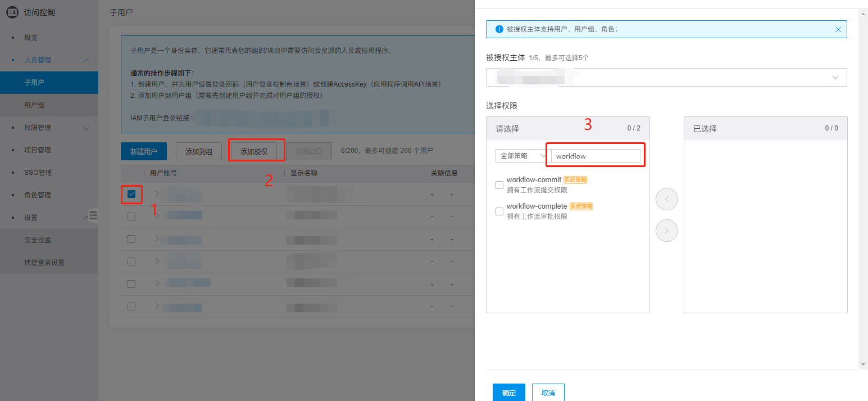Dismiss the 被授权主体 info banner

pyautogui.click(x=838, y=29)
